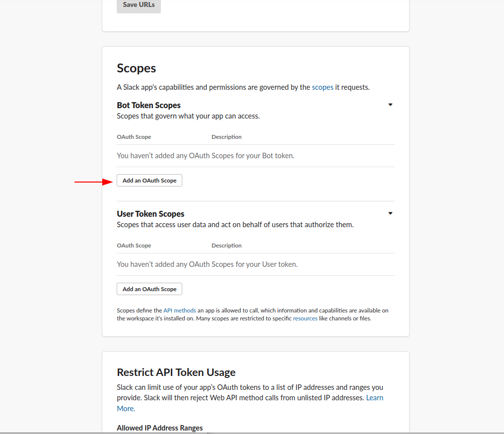This screenshot has height=434, width=504.
Task: Open the API methods link
Action: pos(179,310)
